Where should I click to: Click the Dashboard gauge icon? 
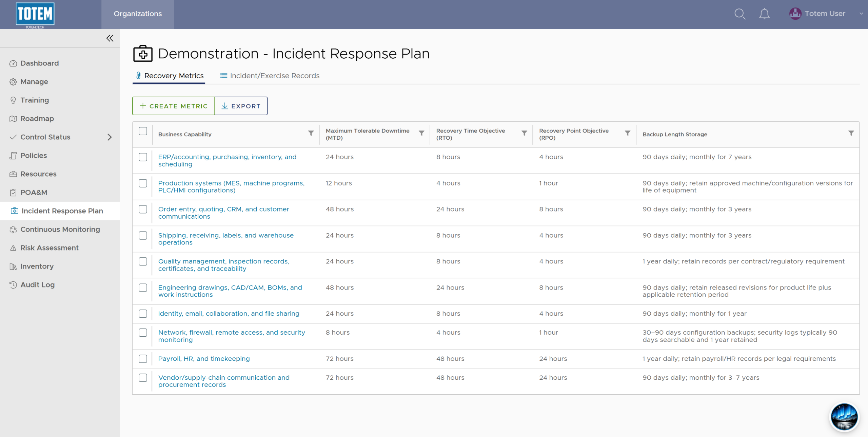(13, 63)
